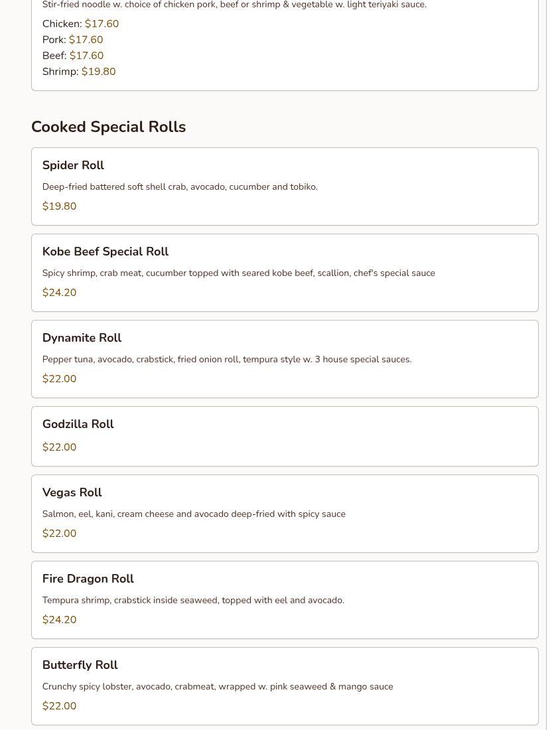The image size is (560, 730).
Task: Click the Vegas Roll item title
Action: (72, 492)
